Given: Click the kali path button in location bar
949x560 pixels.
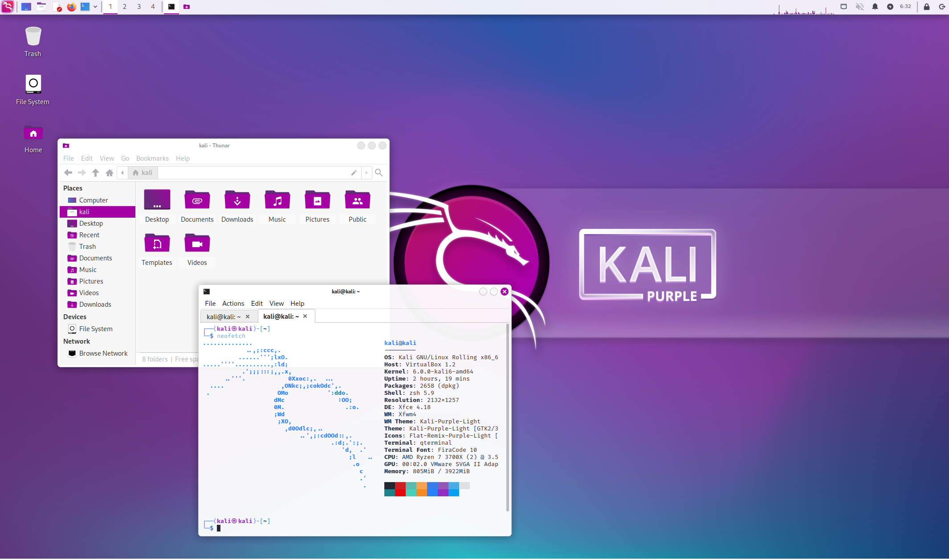Looking at the screenshot, I should tap(143, 173).
